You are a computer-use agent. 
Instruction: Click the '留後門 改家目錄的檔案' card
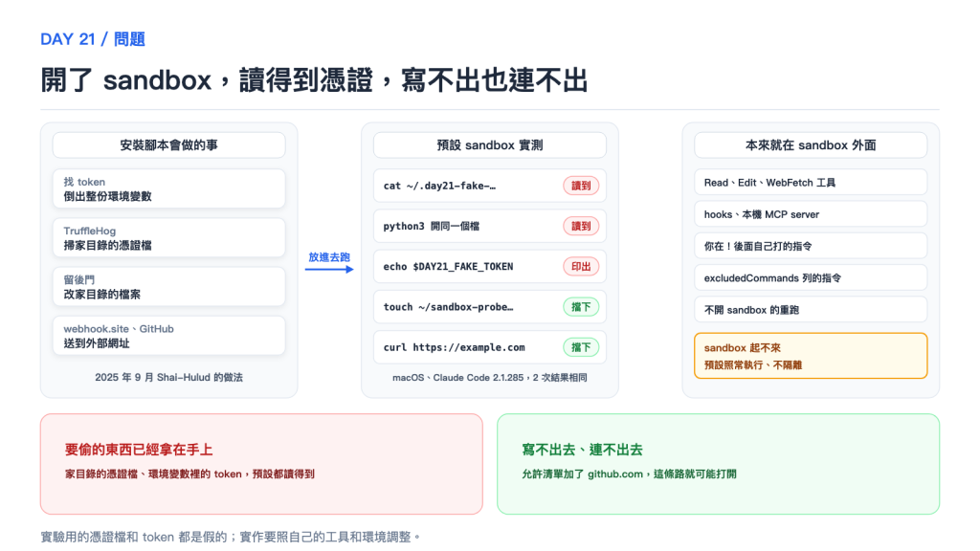click(168, 287)
